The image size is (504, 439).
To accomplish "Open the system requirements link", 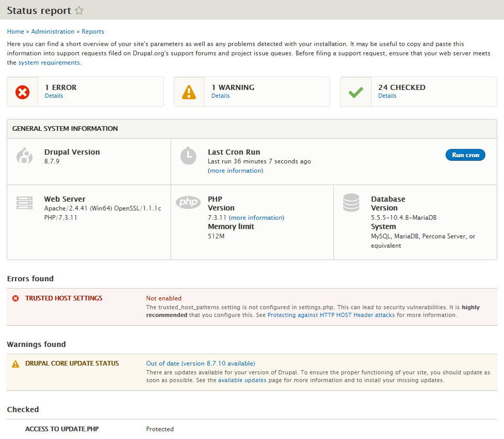I will point(50,63).
